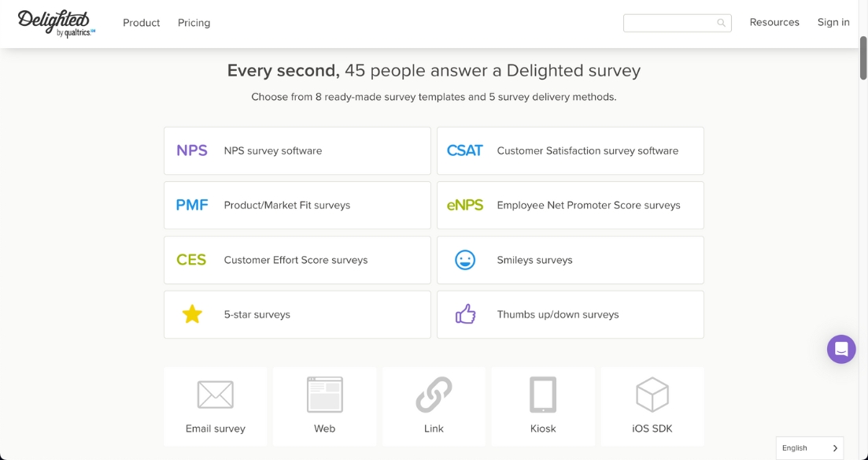Click Sign in
The width and height of the screenshot is (868, 460).
click(833, 23)
